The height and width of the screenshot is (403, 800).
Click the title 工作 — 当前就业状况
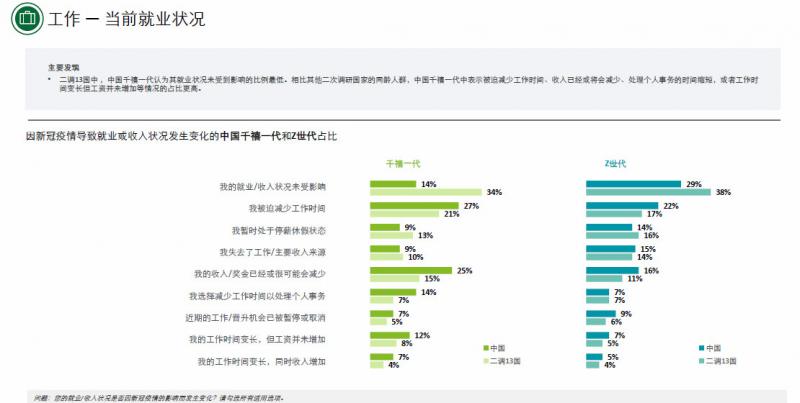127,19
